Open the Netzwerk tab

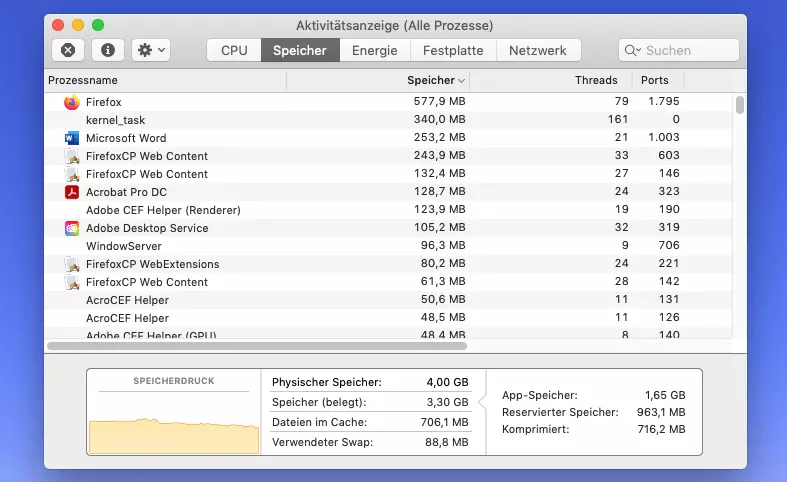(538, 50)
